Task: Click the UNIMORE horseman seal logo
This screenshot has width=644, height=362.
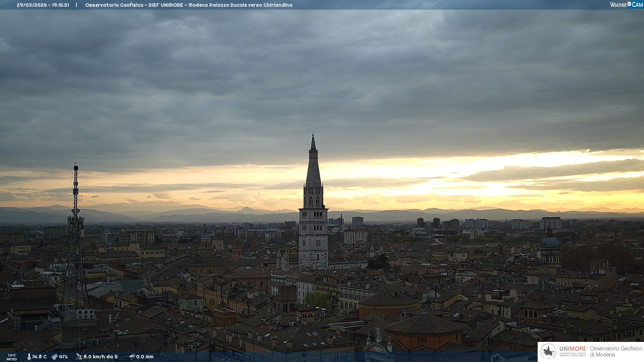Action: tap(548, 352)
